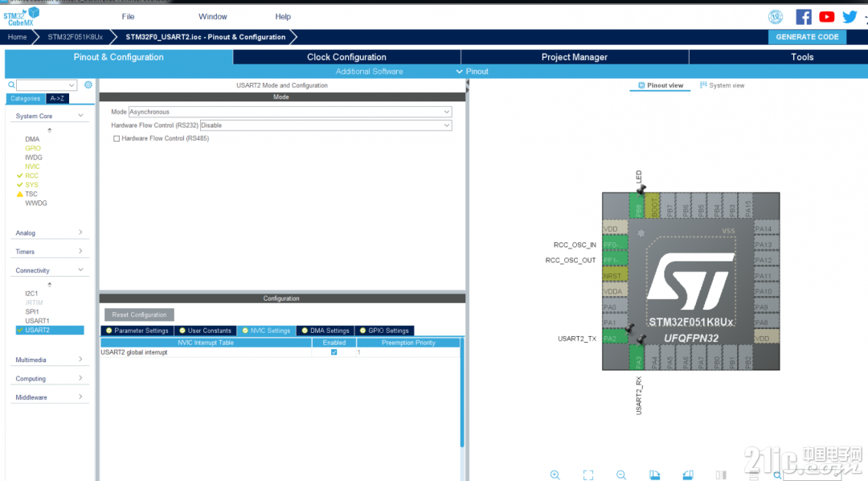Image resolution: width=868 pixels, height=481 pixels.
Task: Open the peripheral search combo dropdown
Action: click(72, 85)
